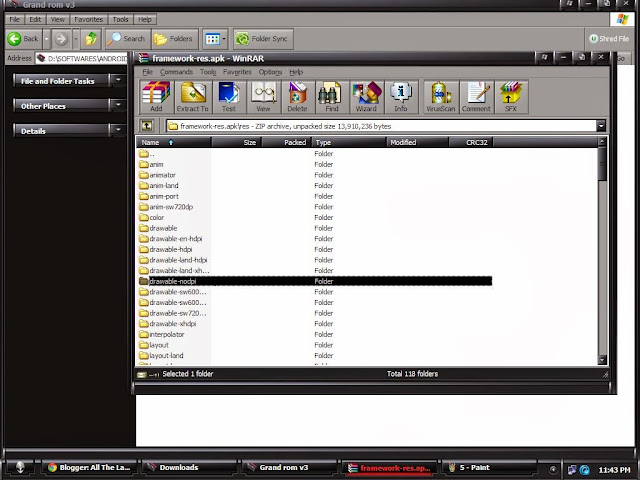Expand File and Folder Tasks panel
640x480 pixels.
tap(118, 80)
